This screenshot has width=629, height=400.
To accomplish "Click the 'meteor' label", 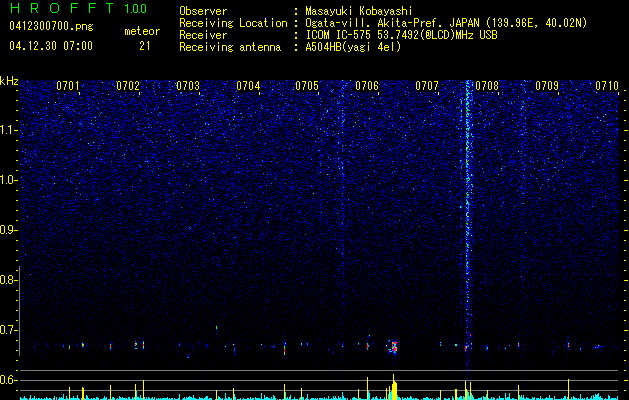I will point(142,31).
